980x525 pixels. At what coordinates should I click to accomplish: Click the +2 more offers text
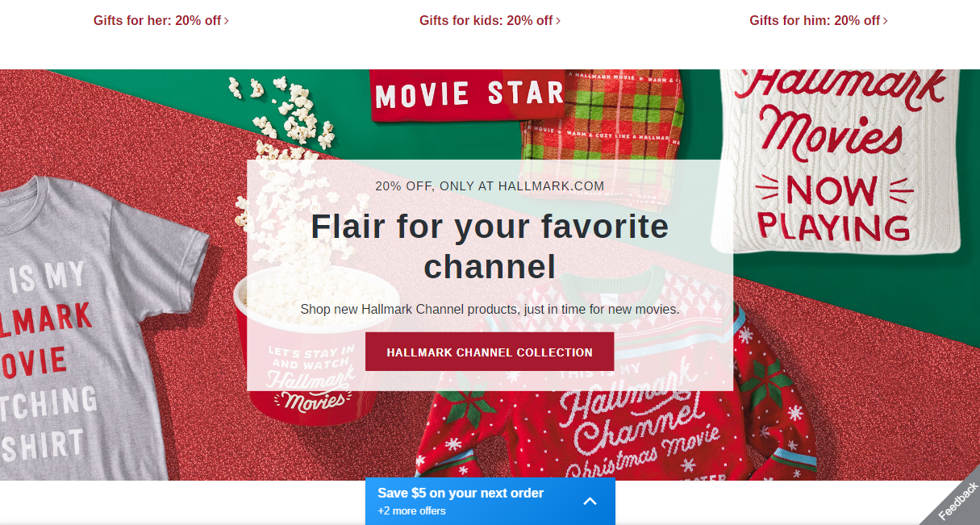click(411, 511)
